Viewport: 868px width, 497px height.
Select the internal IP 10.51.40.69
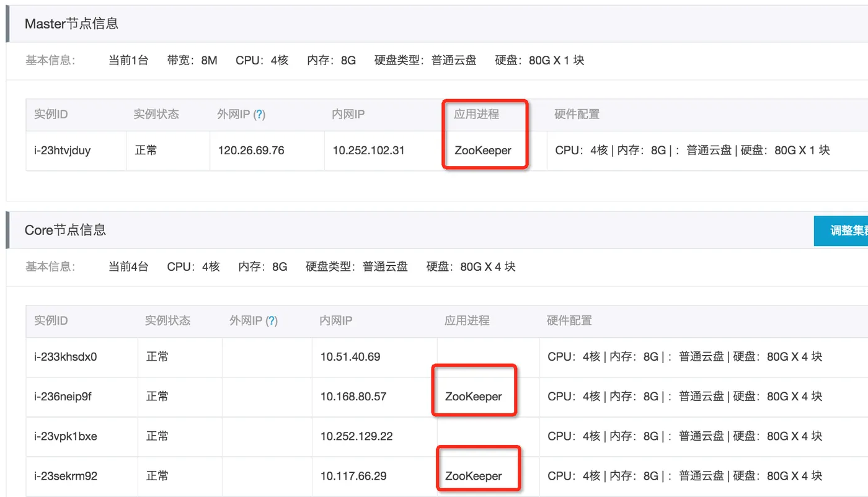350,357
